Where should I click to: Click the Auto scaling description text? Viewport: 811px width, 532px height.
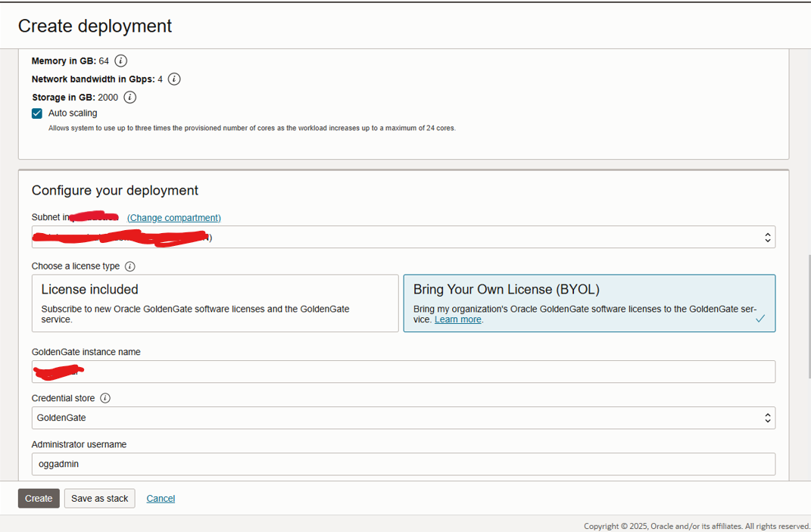pyautogui.click(x=252, y=128)
